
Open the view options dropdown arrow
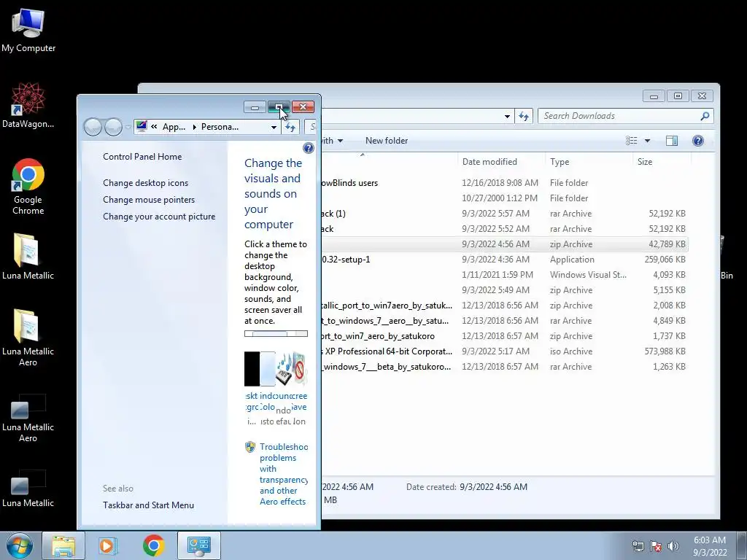click(647, 141)
